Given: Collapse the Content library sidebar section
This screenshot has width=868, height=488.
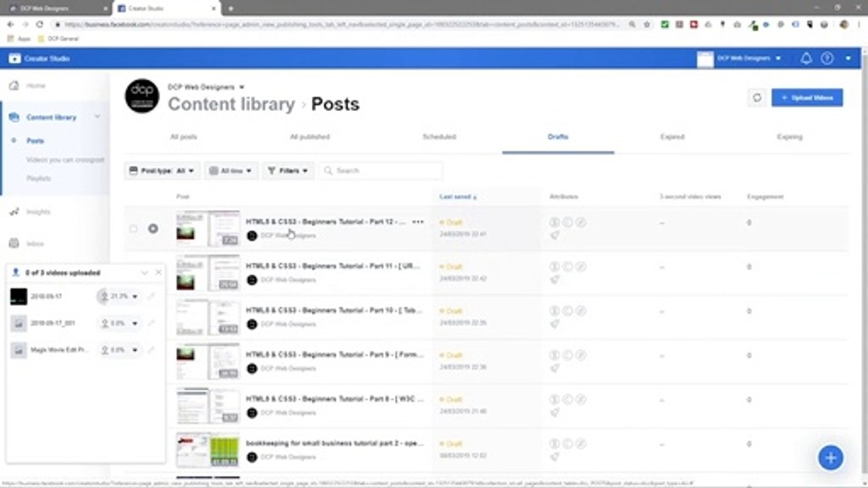Looking at the screenshot, I should point(97,117).
